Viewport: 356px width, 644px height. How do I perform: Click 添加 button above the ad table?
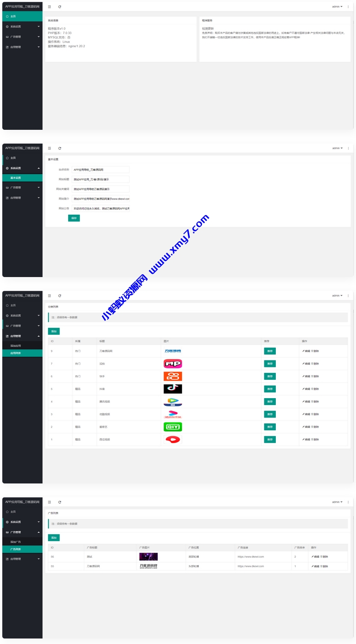(x=54, y=538)
